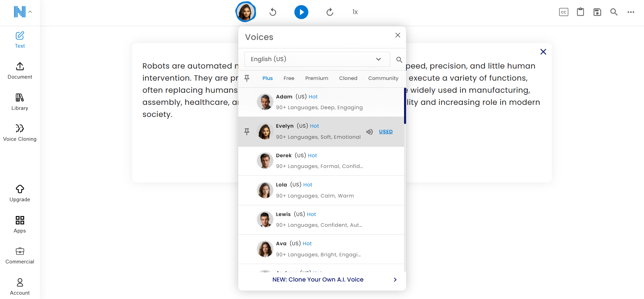644x299 pixels.
Task: Open the more options ellipsis menu
Action: tap(631, 12)
